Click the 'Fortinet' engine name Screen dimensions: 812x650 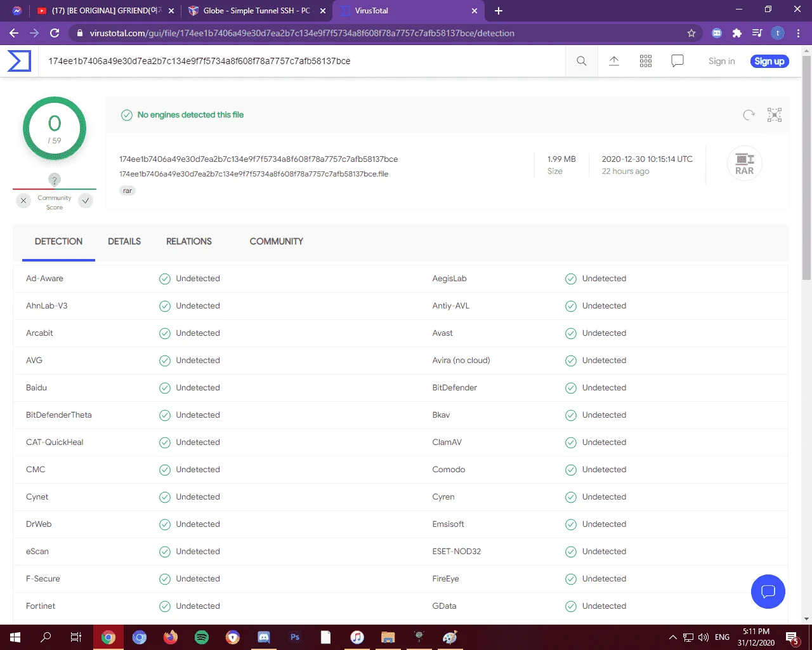tap(41, 606)
